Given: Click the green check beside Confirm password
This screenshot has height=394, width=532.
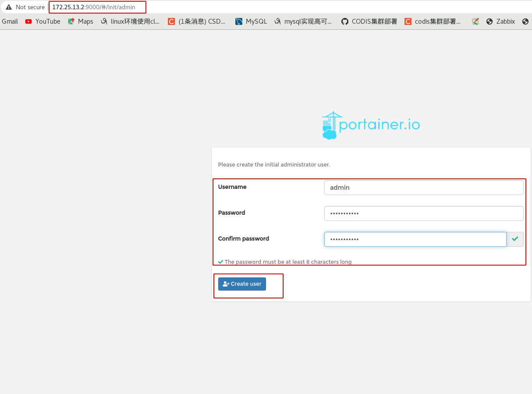Looking at the screenshot, I should tap(515, 239).
